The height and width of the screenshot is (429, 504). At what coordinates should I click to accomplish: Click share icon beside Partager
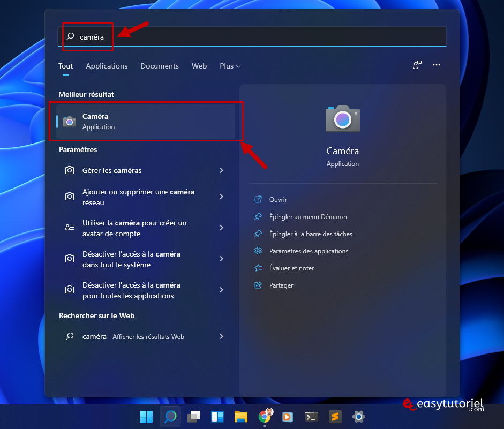point(258,285)
